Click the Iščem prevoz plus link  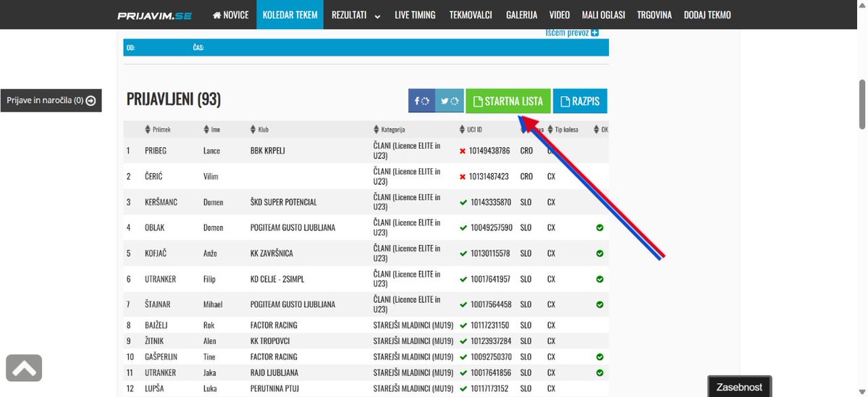572,33
